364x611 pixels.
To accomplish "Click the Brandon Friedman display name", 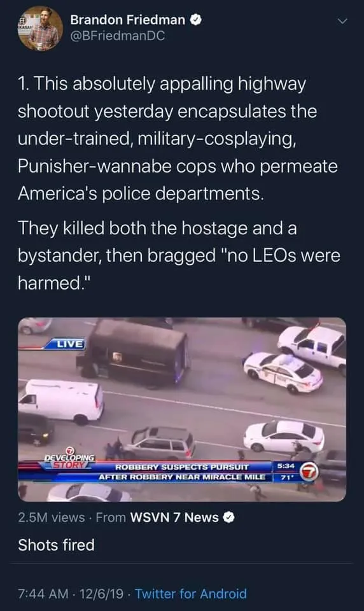I will pos(128,20).
